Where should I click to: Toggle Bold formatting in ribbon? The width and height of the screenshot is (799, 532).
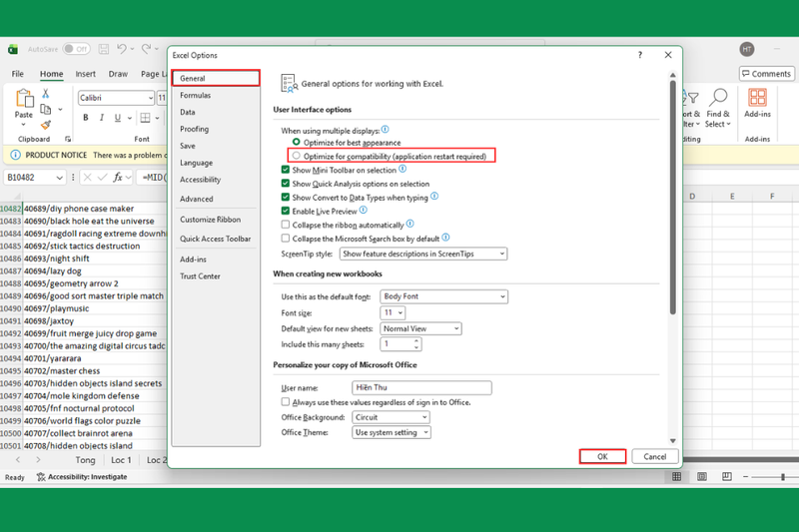tap(86, 118)
